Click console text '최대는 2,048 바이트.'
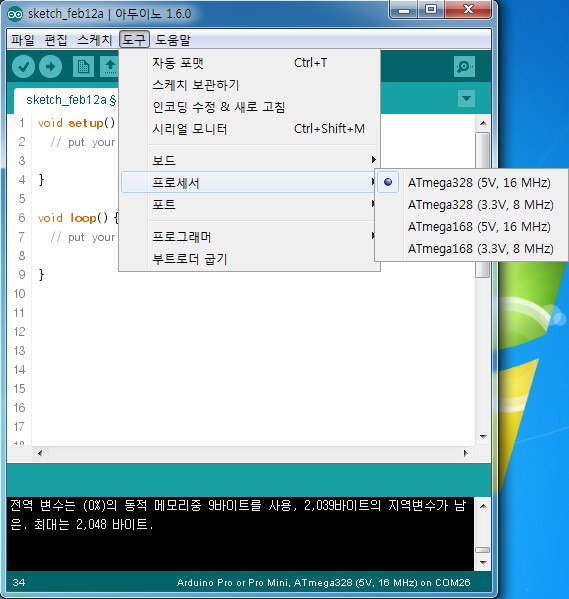 coord(94,524)
